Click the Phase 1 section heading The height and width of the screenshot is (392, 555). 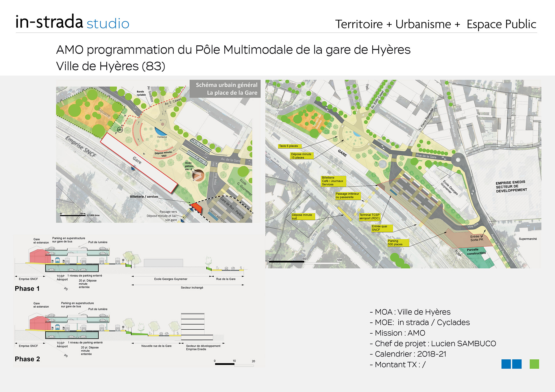click(27, 289)
